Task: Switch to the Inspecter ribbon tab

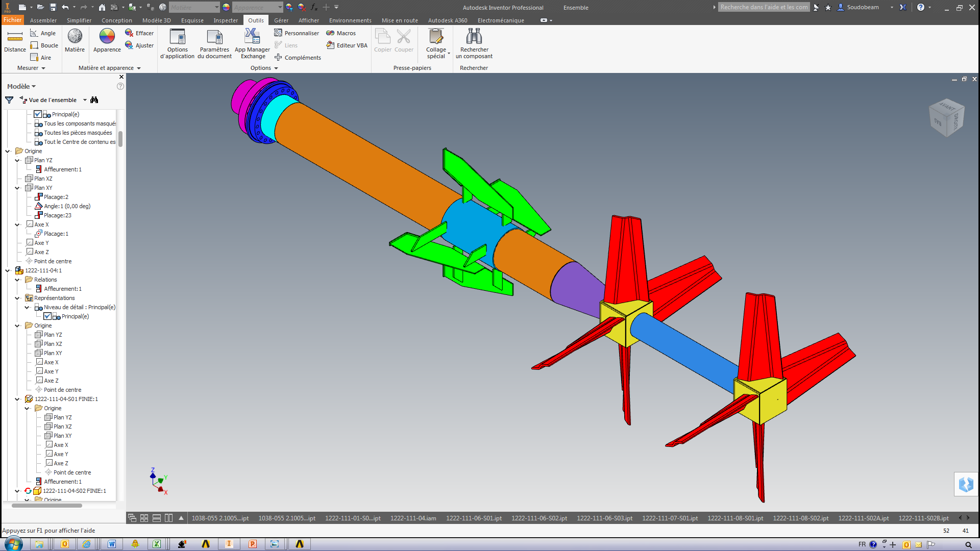Action: point(226,20)
